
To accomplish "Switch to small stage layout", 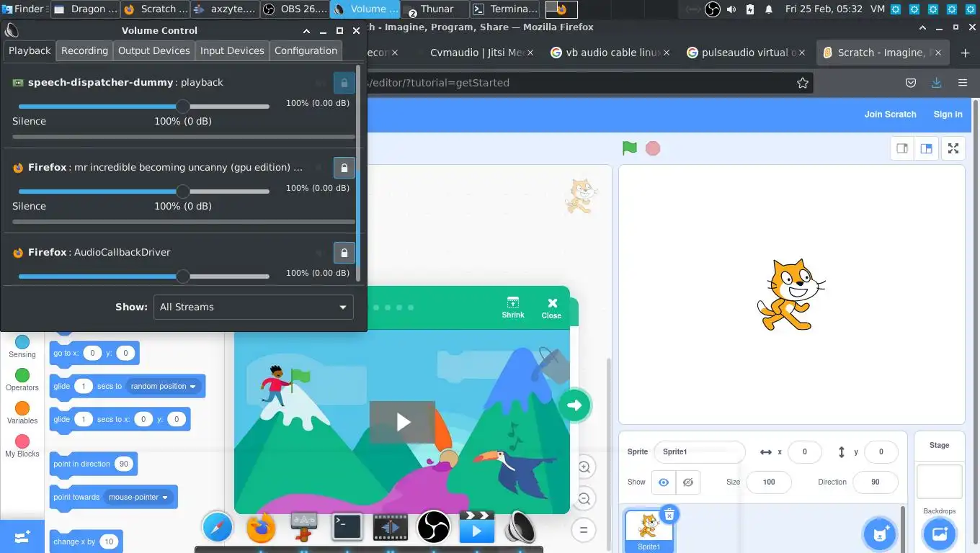I will tap(901, 148).
